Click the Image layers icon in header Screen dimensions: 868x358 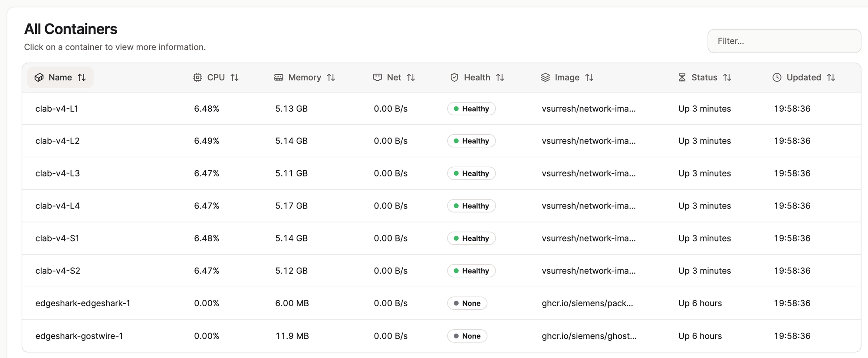click(x=546, y=77)
